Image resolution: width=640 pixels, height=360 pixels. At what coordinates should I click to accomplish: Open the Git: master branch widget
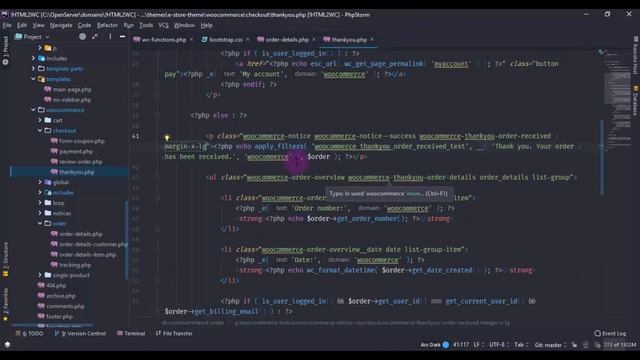tap(550, 345)
